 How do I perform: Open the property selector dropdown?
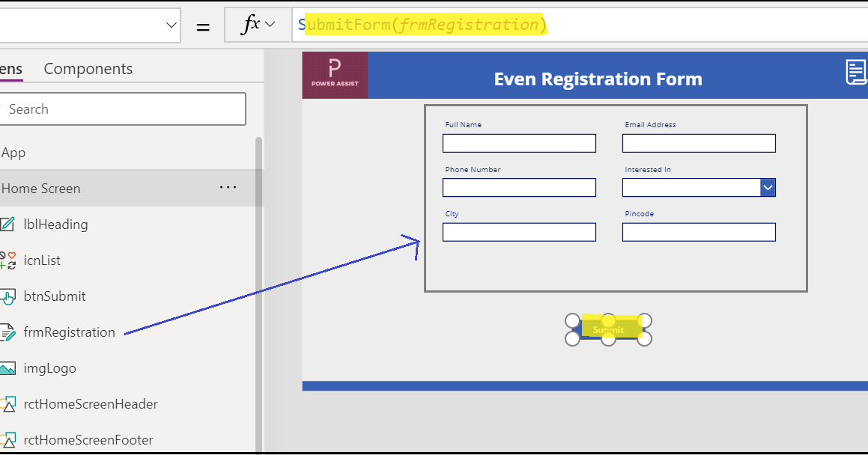click(x=170, y=24)
